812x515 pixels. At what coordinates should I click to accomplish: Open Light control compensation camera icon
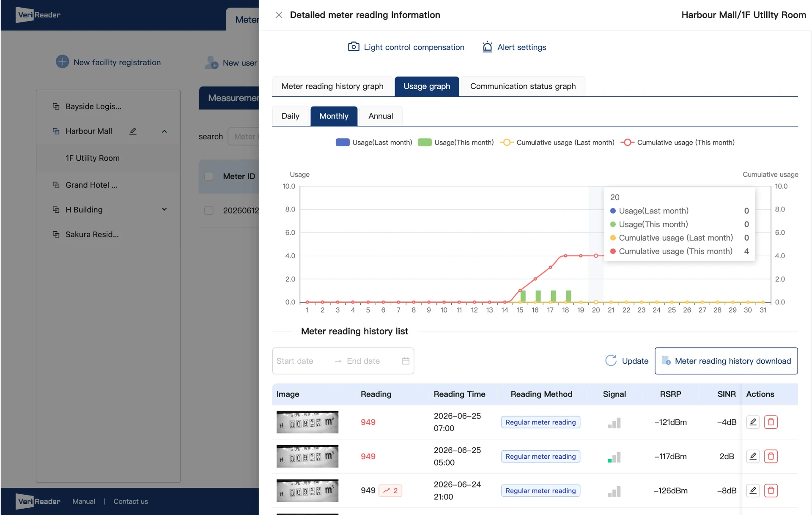point(354,47)
